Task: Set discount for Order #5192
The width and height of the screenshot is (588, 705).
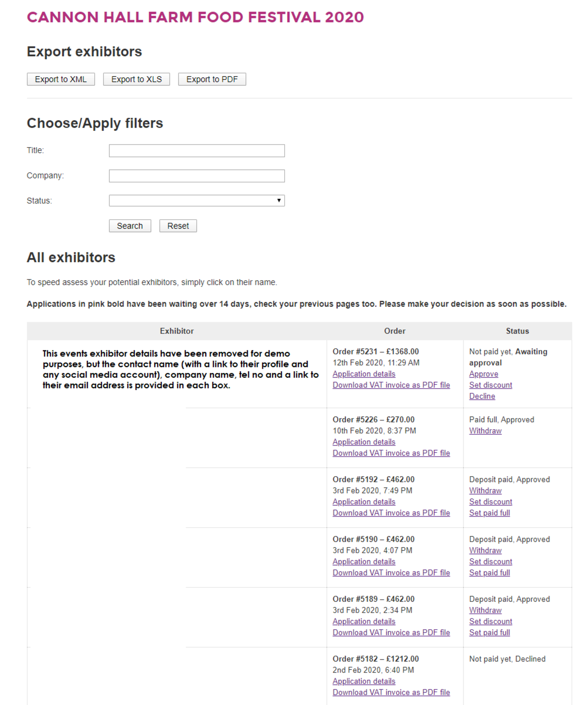Action: point(490,502)
